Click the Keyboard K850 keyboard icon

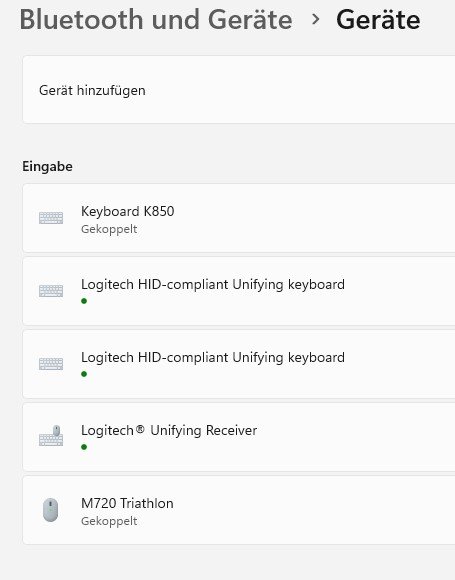point(51,218)
